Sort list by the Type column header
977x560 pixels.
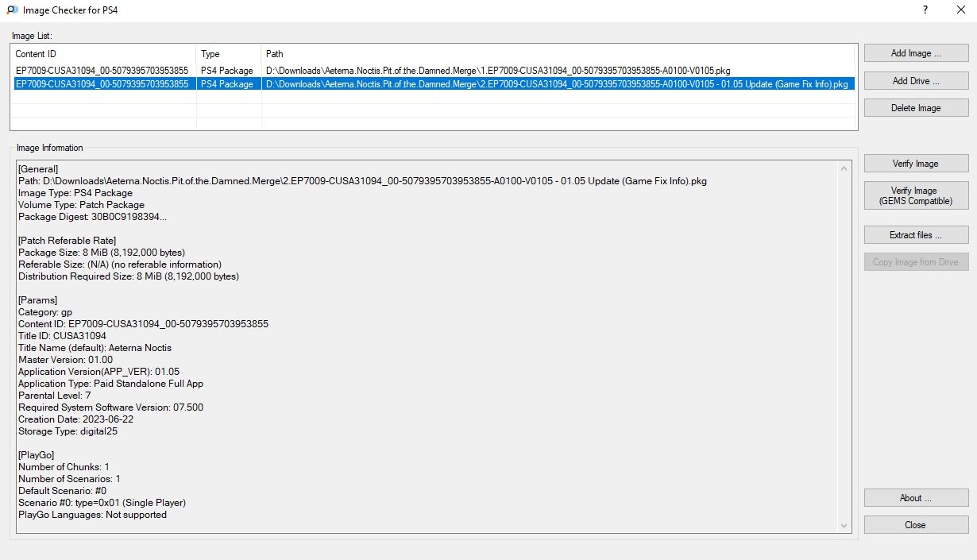229,54
